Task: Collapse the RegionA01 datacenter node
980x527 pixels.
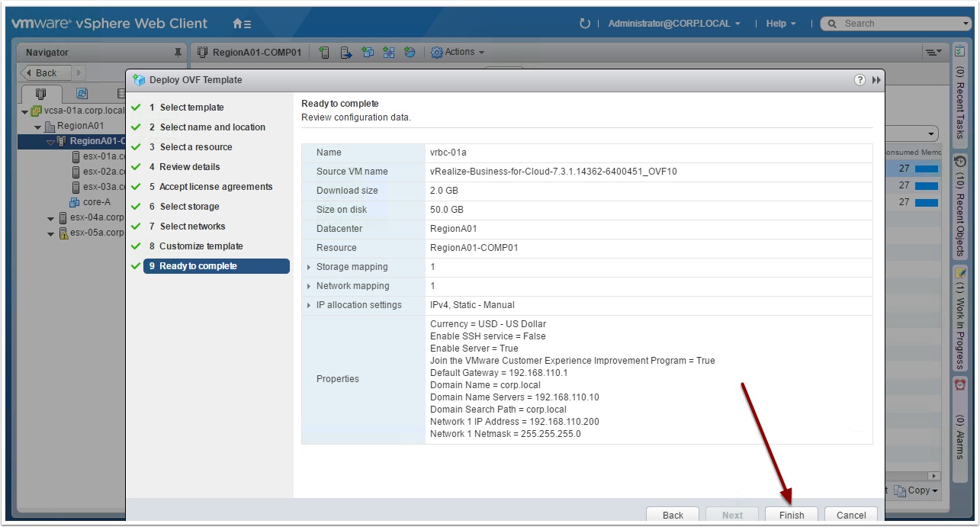Action: point(37,127)
